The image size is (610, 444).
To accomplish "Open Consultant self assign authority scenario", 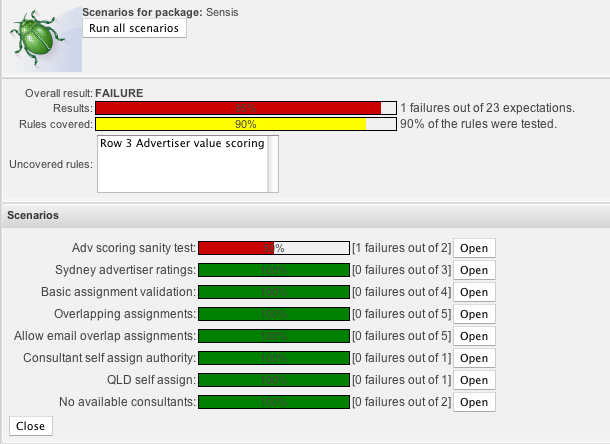I will 473,358.
